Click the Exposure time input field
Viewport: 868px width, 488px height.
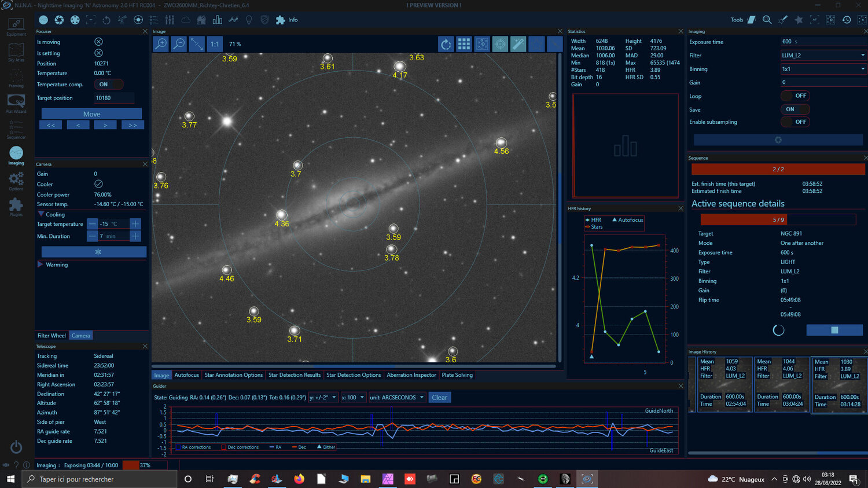click(x=823, y=42)
